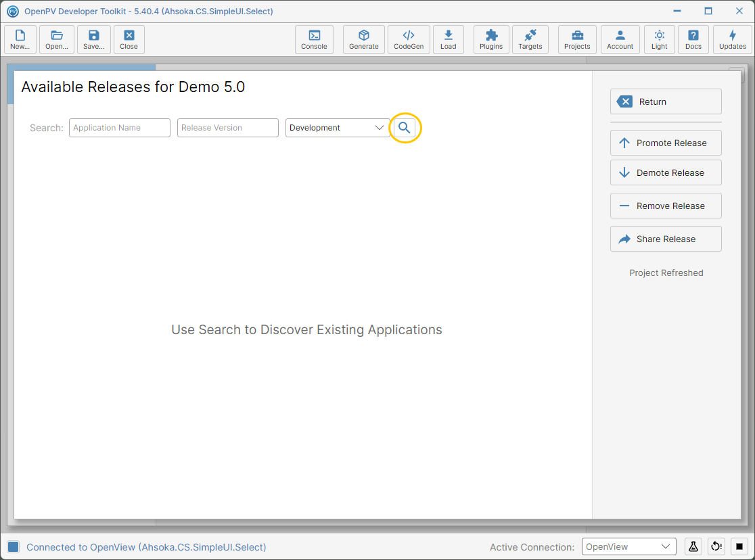Focus the Application Name search field
Image resolution: width=755 pixels, height=560 pixels.
click(120, 128)
